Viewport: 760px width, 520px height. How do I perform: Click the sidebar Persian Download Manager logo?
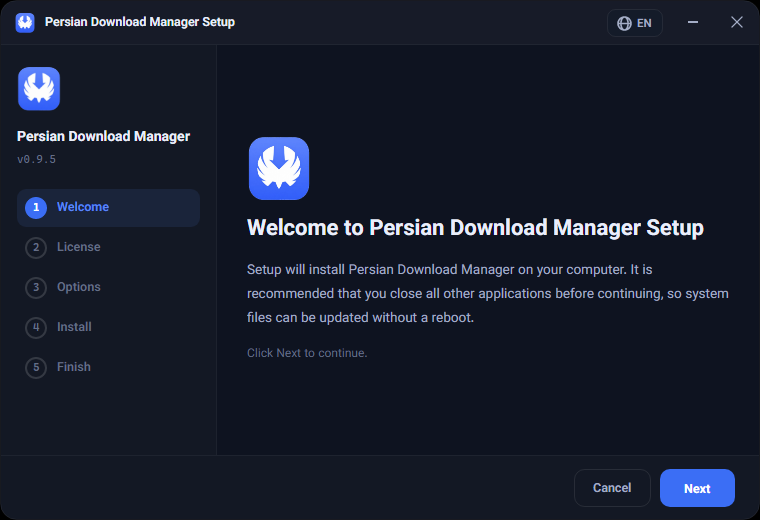point(39,89)
